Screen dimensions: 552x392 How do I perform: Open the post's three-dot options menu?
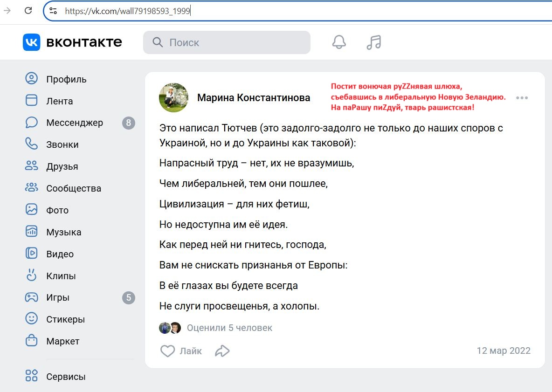click(522, 98)
